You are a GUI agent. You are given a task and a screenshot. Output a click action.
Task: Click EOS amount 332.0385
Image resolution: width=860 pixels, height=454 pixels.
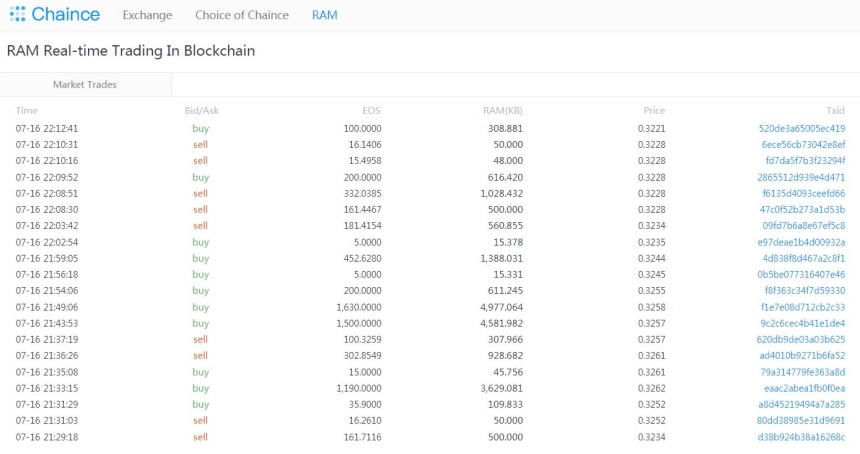coord(363,193)
